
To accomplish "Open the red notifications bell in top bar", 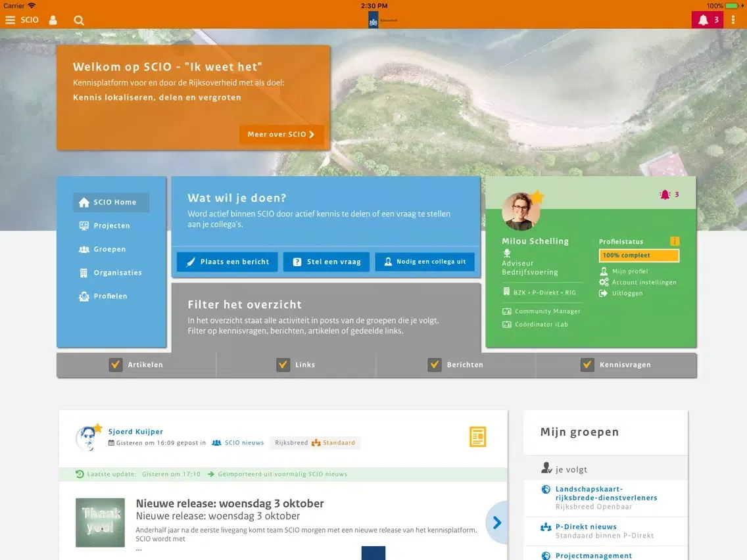I will pyautogui.click(x=708, y=20).
